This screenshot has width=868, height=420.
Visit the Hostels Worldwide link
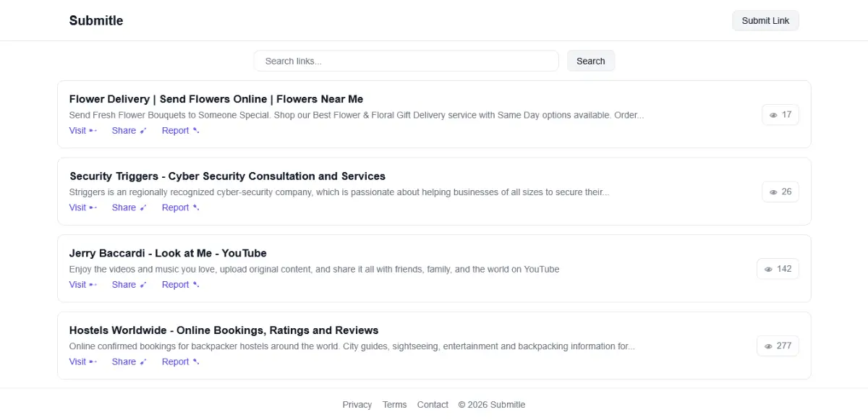tap(83, 361)
